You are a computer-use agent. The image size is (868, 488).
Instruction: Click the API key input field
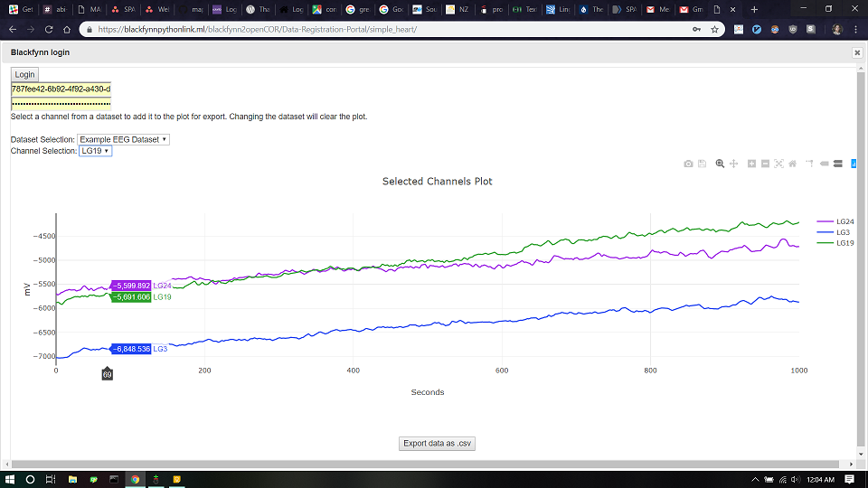click(61, 89)
